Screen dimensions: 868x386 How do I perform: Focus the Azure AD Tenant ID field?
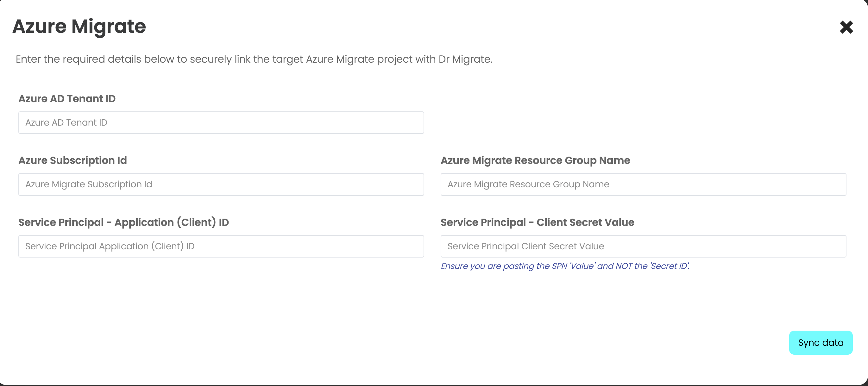click(221, 123)
